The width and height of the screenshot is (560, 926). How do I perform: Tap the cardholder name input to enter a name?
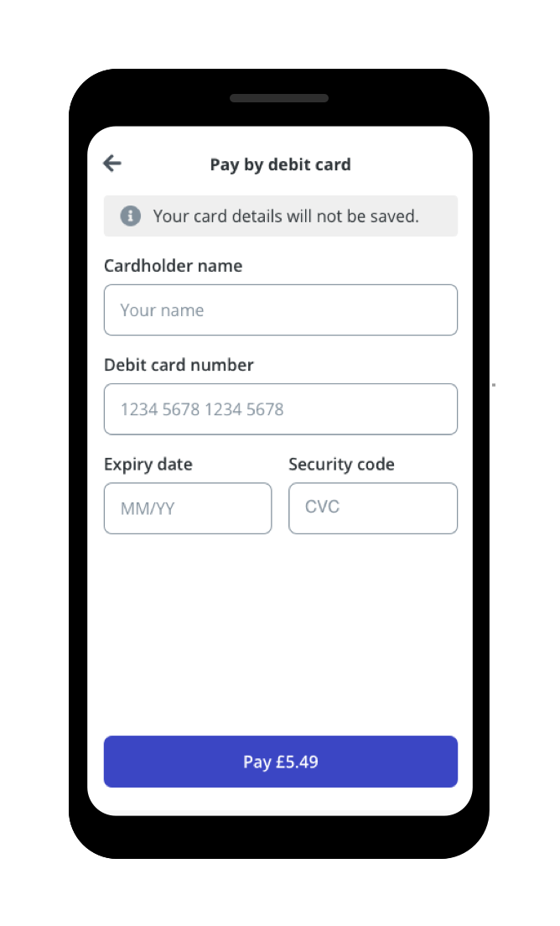pyautogui.click(x=280, y=310)
